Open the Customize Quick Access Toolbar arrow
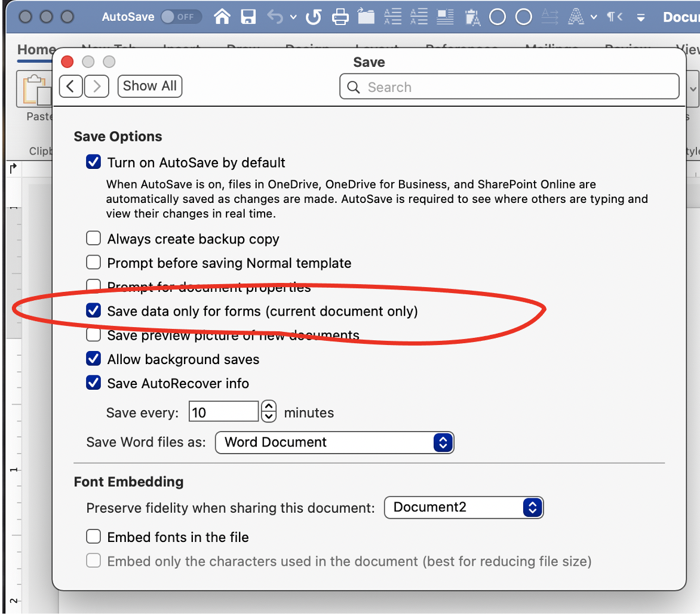Screen dimensions: 700x616 641,18
